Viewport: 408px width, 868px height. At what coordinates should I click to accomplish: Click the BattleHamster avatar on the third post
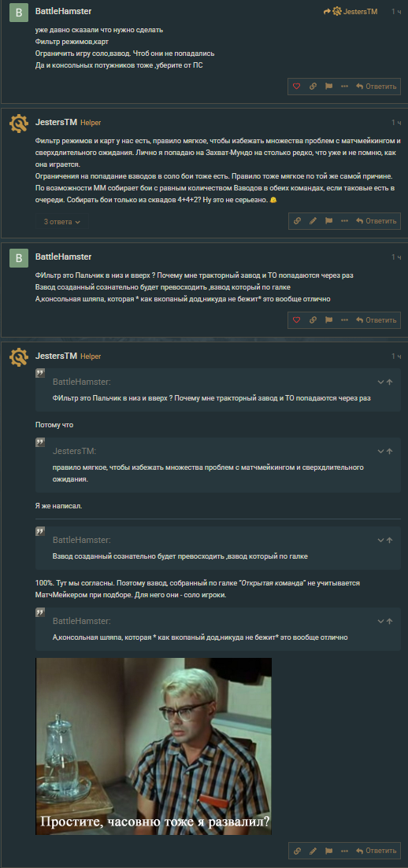pyautogui.click(x=19, y=259)
